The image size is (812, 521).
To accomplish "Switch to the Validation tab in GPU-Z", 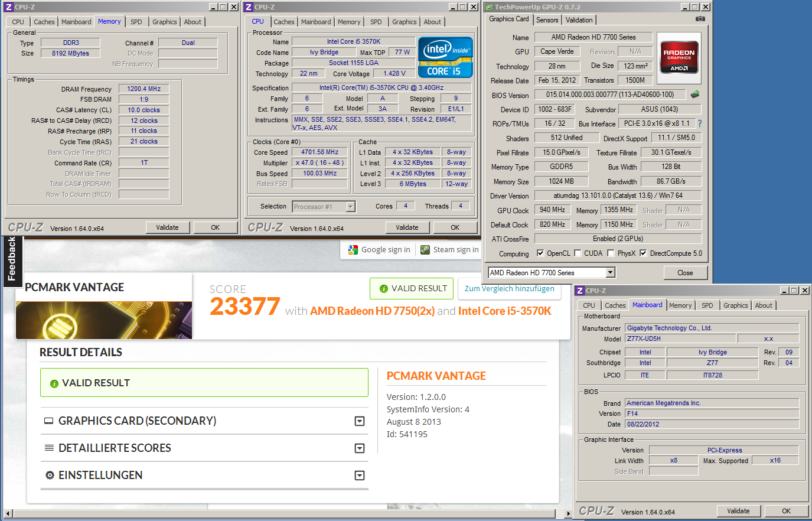I will pos(579,20).
